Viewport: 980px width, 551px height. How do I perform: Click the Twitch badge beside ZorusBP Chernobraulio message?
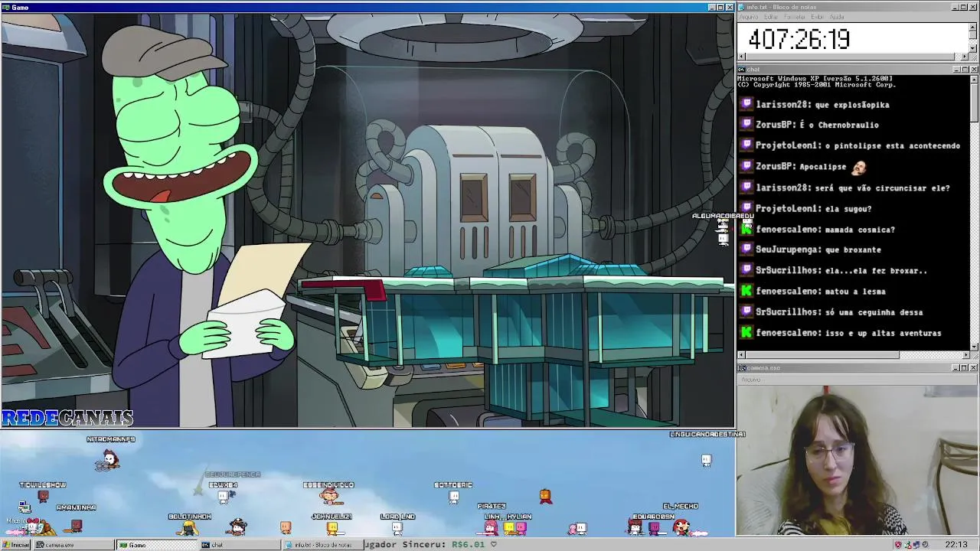point(746,125)
